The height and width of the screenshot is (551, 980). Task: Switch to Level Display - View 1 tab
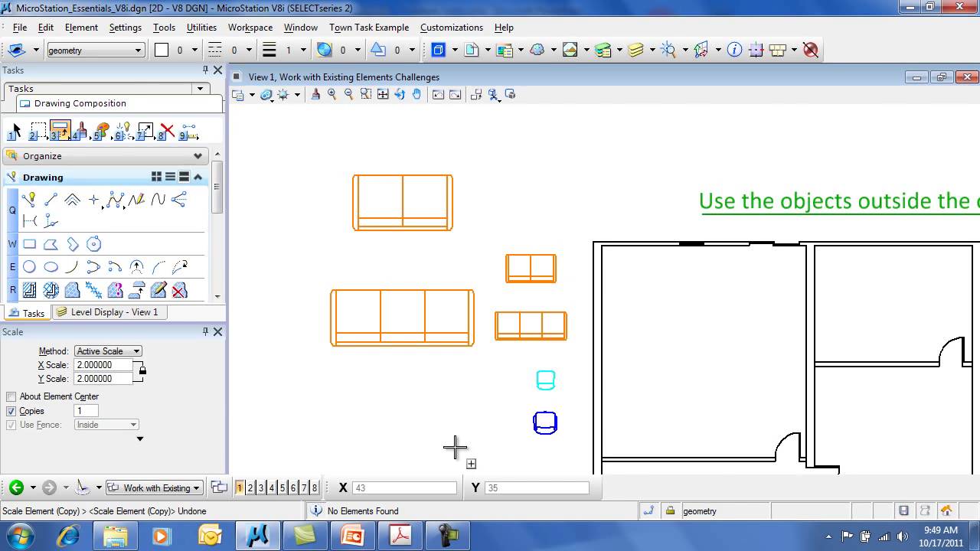108,312
